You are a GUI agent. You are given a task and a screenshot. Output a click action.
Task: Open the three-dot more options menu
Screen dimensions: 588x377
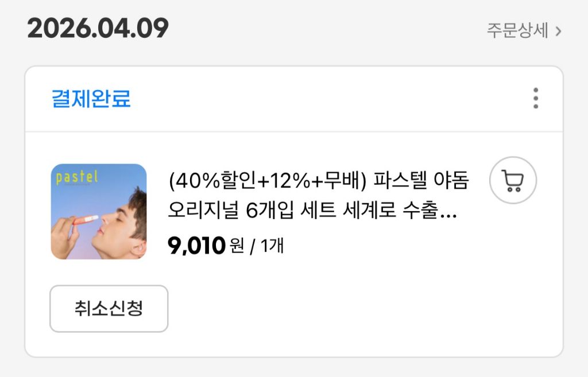(x=535, y=99)
